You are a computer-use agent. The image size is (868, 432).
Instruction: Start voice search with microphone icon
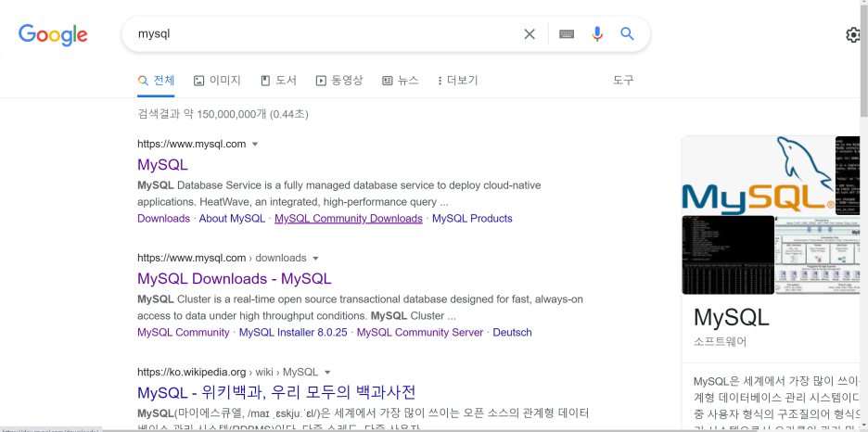pyautogui.click(x=597, y=34)
